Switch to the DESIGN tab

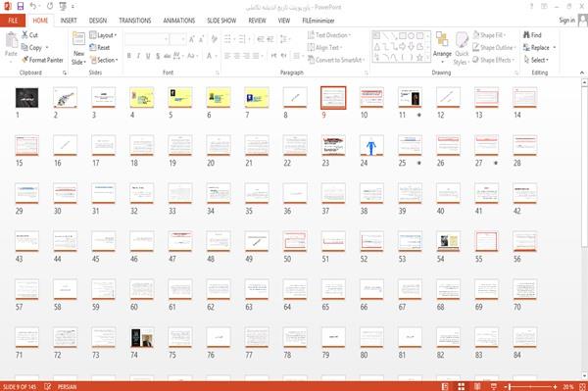98,21
